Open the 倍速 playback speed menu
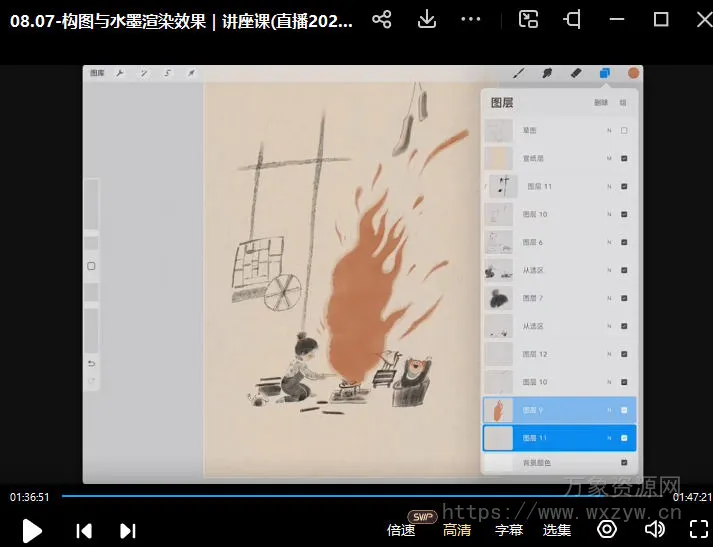The height and width of the screenshot is (547, 713). (x=401, y=530)
